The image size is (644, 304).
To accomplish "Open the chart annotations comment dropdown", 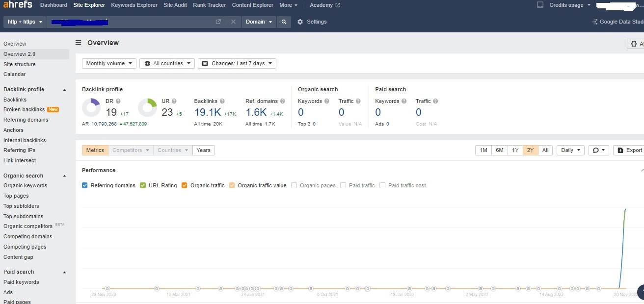I will (598, 151).
